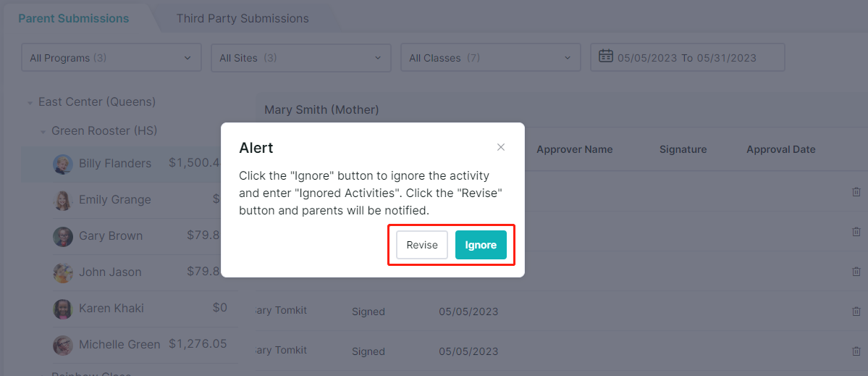Click the delete icon in the second row
This screenshot has height=376, width=868.
coord(856,232)
